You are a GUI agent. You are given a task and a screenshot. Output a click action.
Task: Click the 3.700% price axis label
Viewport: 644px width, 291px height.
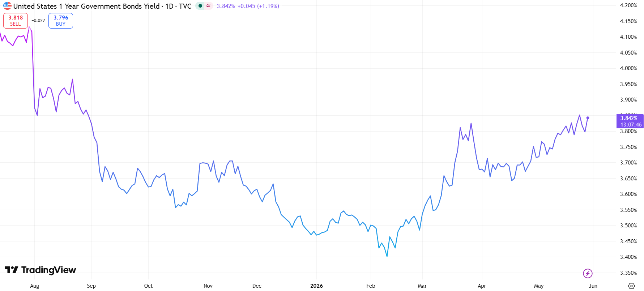pos(628,163)
